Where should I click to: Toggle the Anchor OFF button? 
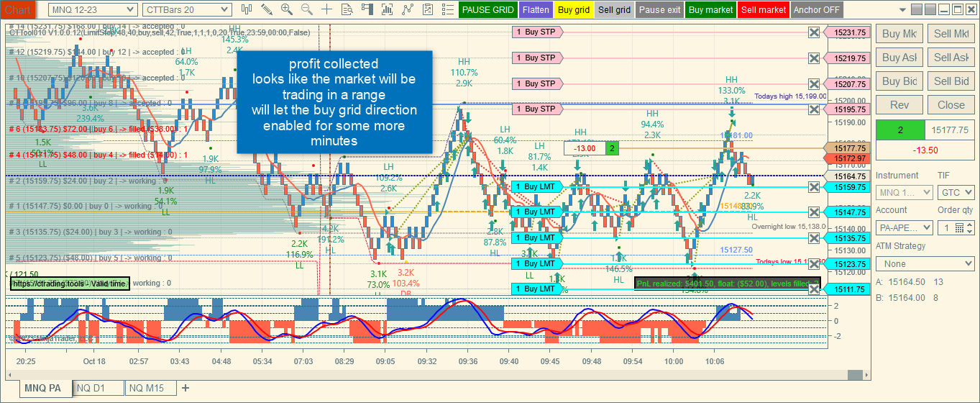(817, 10)
